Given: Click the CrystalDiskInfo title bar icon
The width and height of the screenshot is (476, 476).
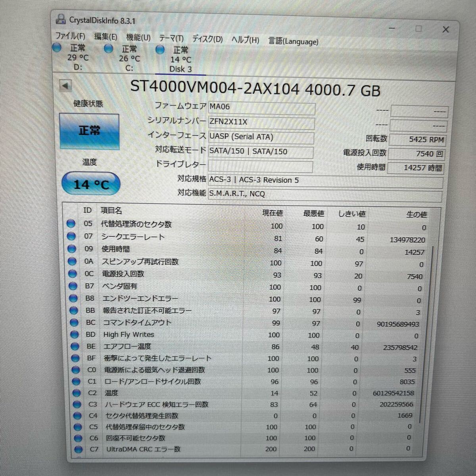Looking at the screenshot, I should [x=61, y=19].
